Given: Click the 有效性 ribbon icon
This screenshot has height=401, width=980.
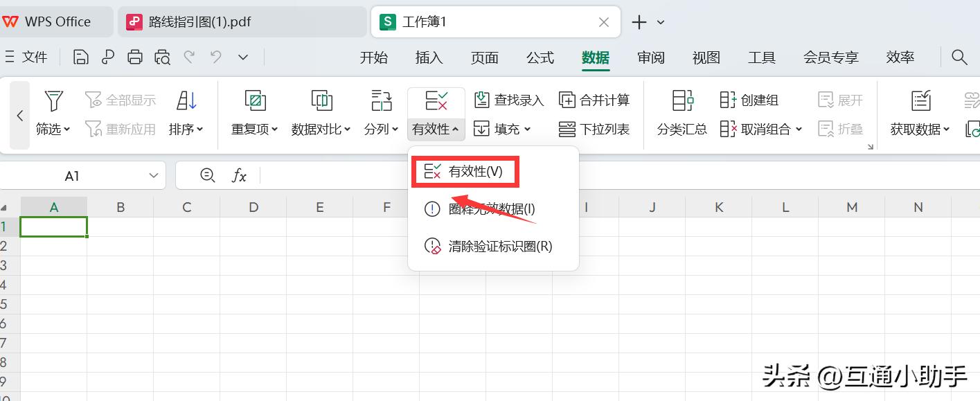Looking at the screenshot, I should pyautogui.click(x=436, y=101).
